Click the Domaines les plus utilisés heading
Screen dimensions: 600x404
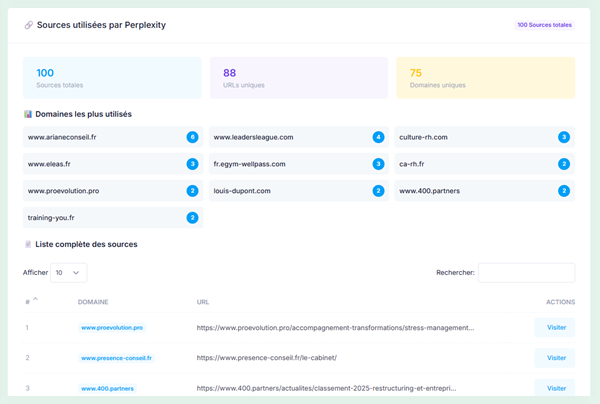coord(83,114)
